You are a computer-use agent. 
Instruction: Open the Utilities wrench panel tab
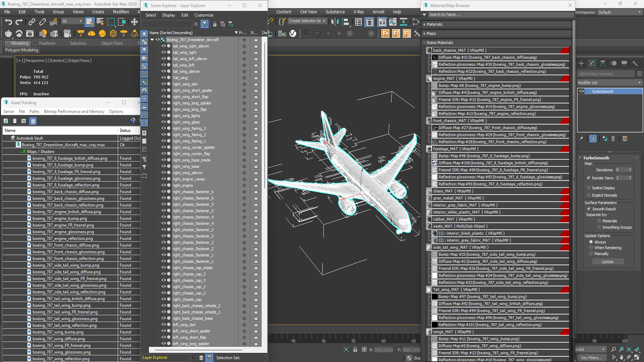[x=635, y=63]
